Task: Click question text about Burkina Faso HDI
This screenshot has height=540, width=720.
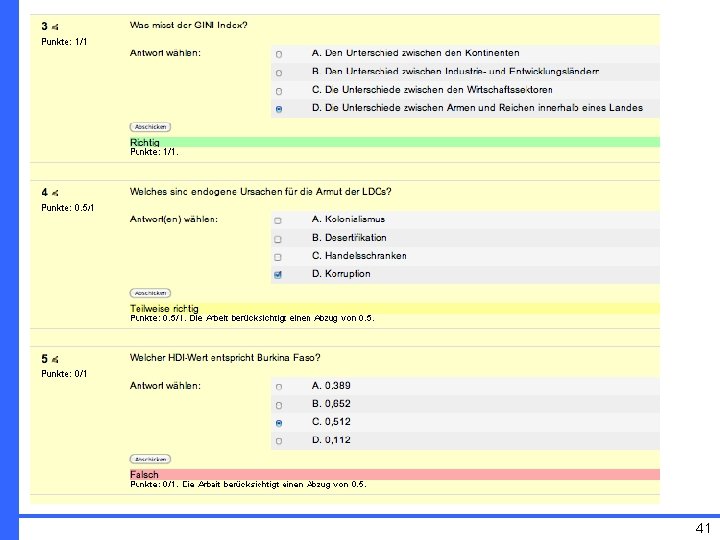Action: (225, 358)
